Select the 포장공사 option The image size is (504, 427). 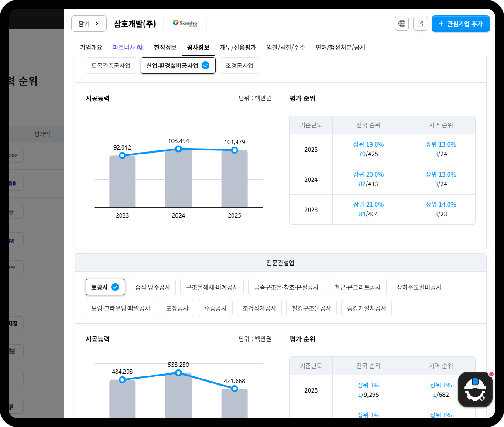[178, 308]
